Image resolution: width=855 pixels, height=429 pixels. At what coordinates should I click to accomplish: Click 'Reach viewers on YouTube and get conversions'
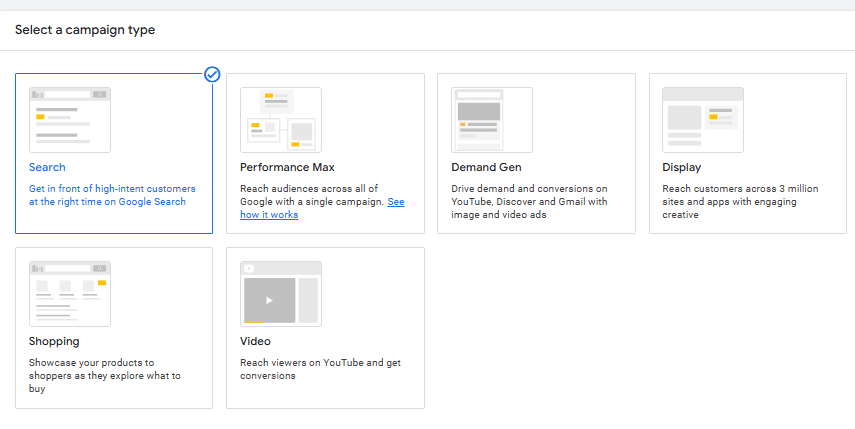[321, 369]
